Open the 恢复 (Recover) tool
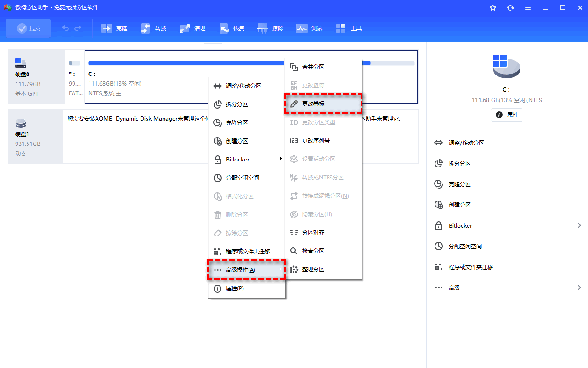This screenshot has width=588, height=368. (232, 29)
